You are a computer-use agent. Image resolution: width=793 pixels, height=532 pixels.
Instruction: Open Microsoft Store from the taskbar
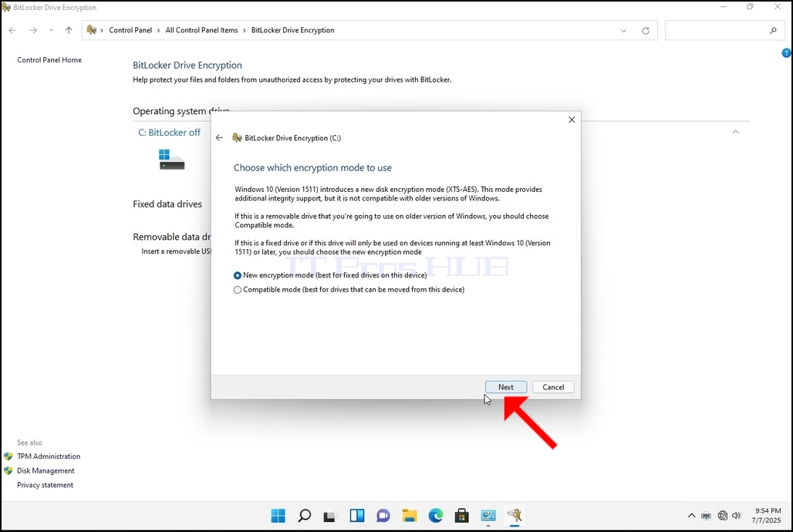[462, 515]
